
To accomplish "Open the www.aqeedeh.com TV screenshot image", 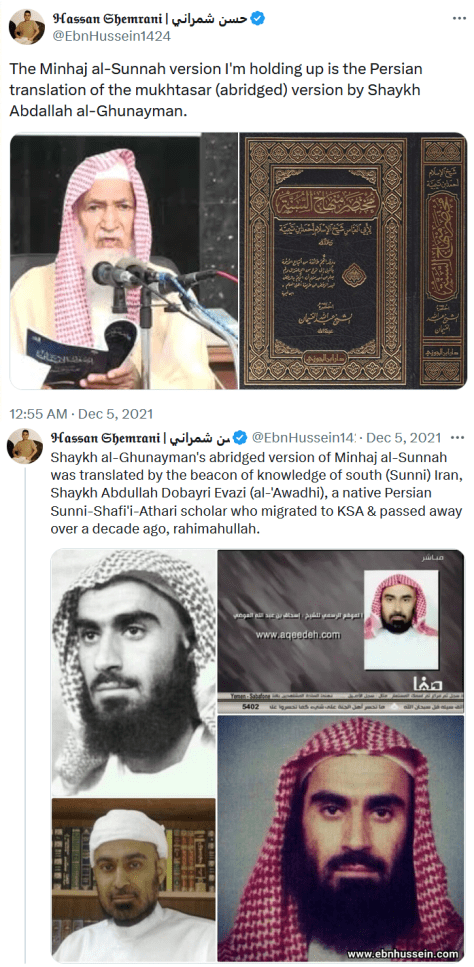I will [341, 630].
